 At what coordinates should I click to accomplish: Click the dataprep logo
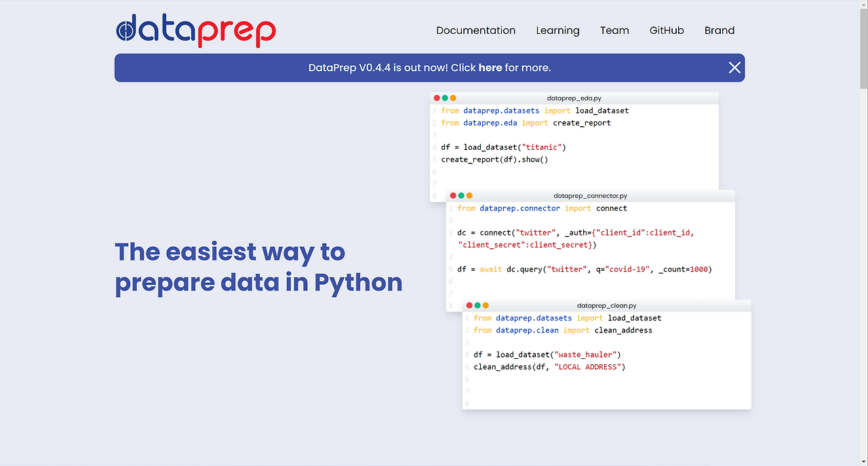[x=196, y=31]
